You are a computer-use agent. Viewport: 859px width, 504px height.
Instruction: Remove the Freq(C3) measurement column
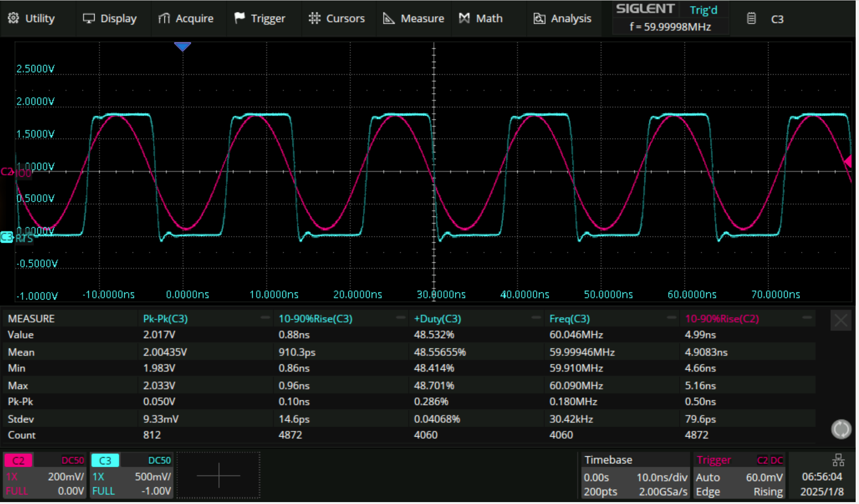pyautogui.click(x=672, y=318)
